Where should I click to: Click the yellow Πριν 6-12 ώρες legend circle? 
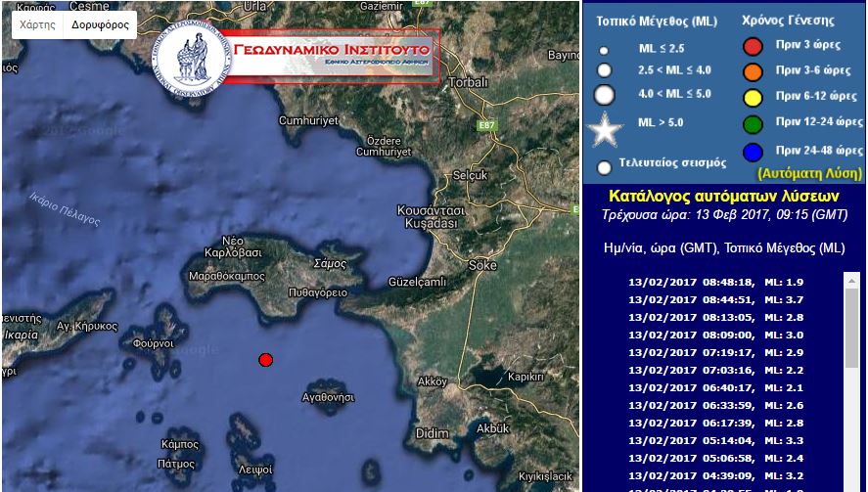click(753, 97)
